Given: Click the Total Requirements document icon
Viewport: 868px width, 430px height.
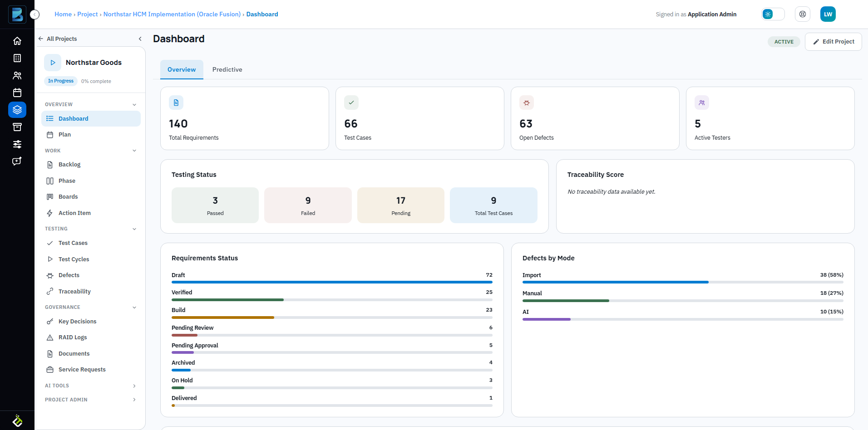Looking at the screenshot, I should tap(176, 103).
